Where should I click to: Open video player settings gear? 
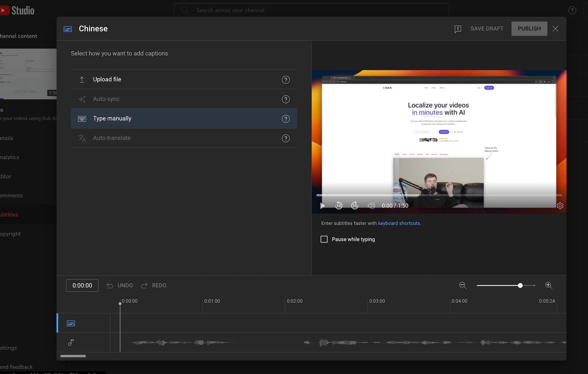560,206
